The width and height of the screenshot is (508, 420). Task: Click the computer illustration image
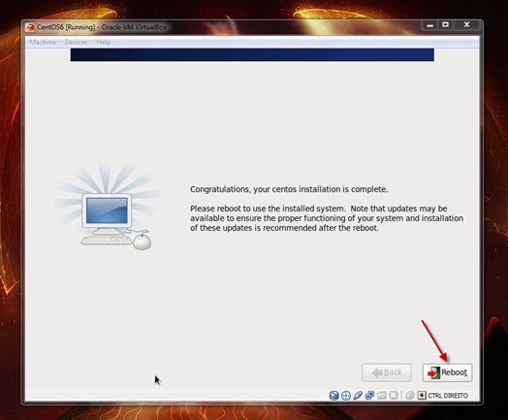(109, 206)
